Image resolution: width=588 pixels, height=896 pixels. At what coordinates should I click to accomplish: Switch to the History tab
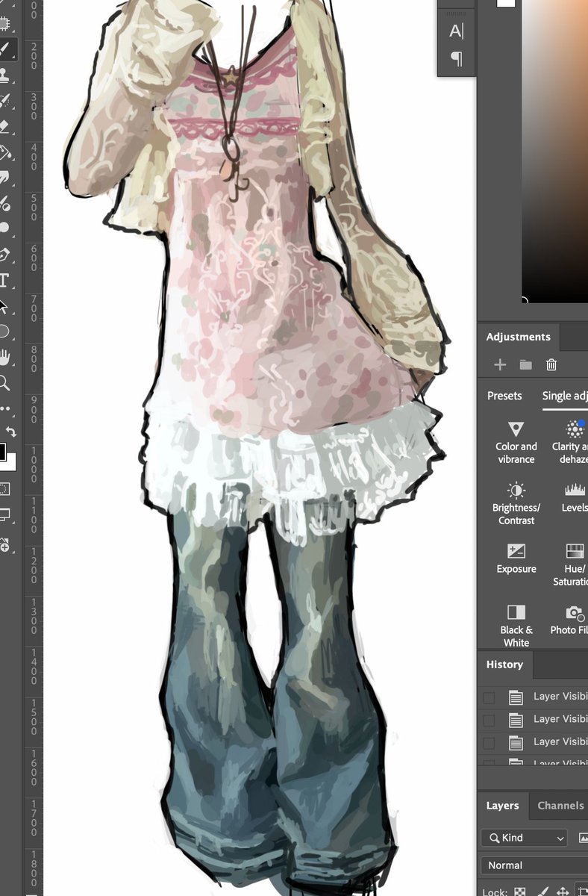click(x=504, y=665)
